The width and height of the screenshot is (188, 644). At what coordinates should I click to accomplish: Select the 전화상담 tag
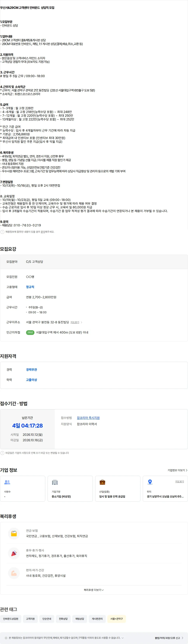[63, 619]
